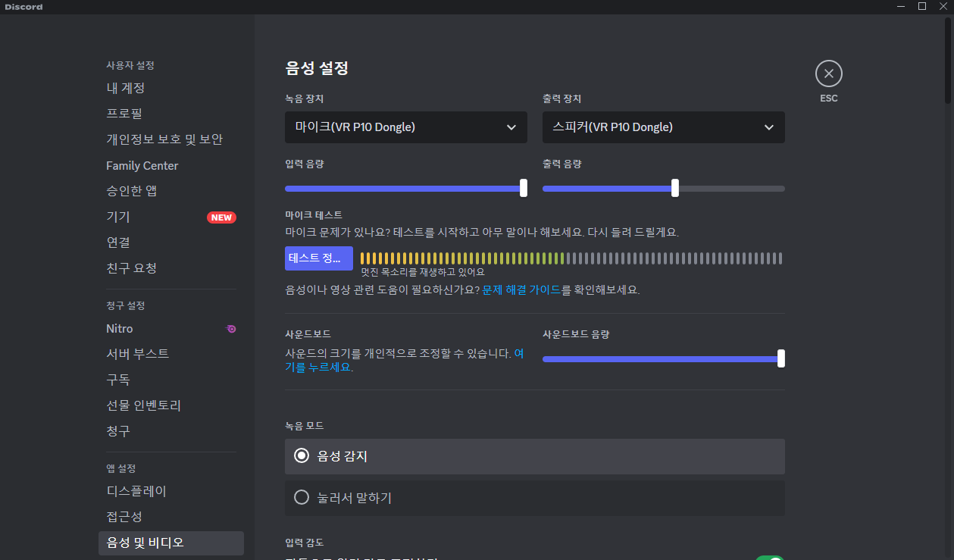Image resolution: width=954 pixels, height=560 pixels.
Task: Select 음성 및 비디오 in sidebar
Action: (171, 543)
